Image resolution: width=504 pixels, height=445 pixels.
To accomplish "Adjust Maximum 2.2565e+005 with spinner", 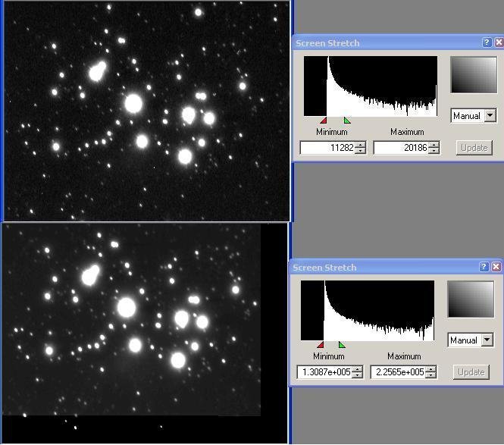I will (x=431, y=372).
